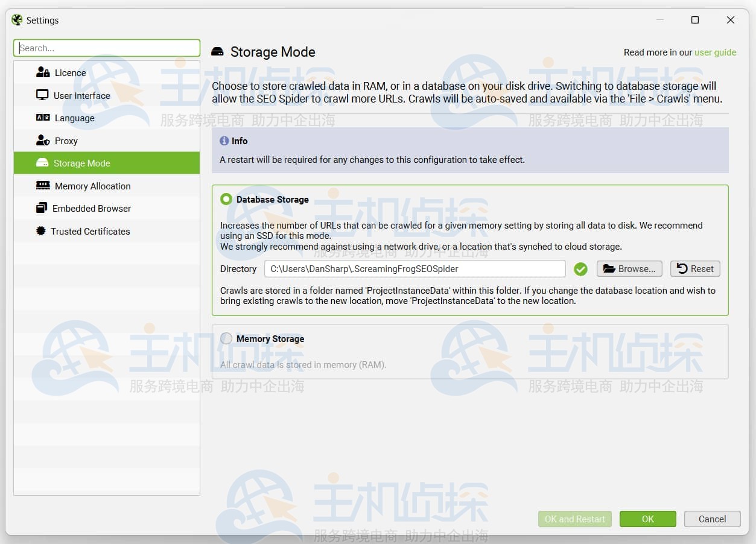Click Browse to choose a directory
The image size is (756, 544).
629,269
